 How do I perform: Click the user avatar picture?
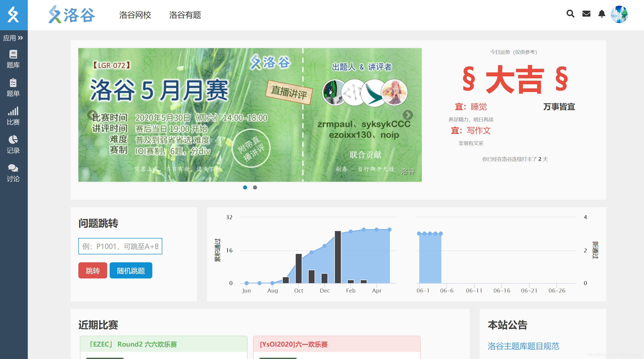click(619, 14)
